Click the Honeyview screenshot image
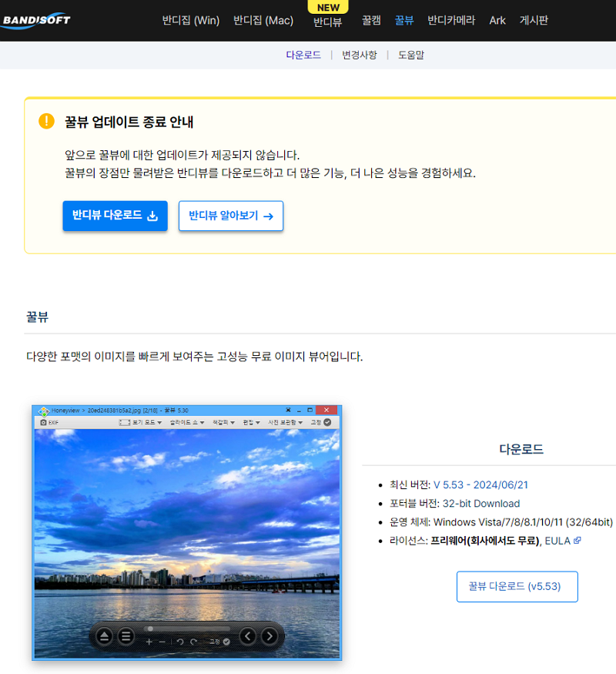 [x=187, y=532]
